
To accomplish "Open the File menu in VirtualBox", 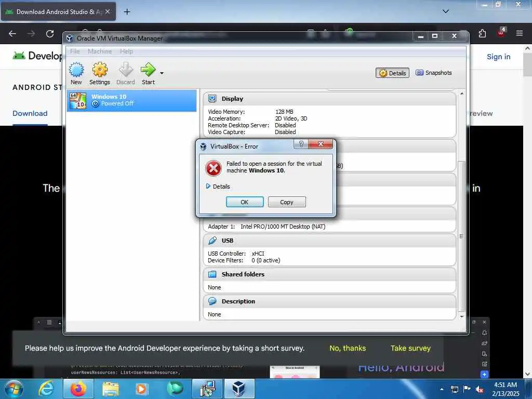I will (x=75, y=51).
